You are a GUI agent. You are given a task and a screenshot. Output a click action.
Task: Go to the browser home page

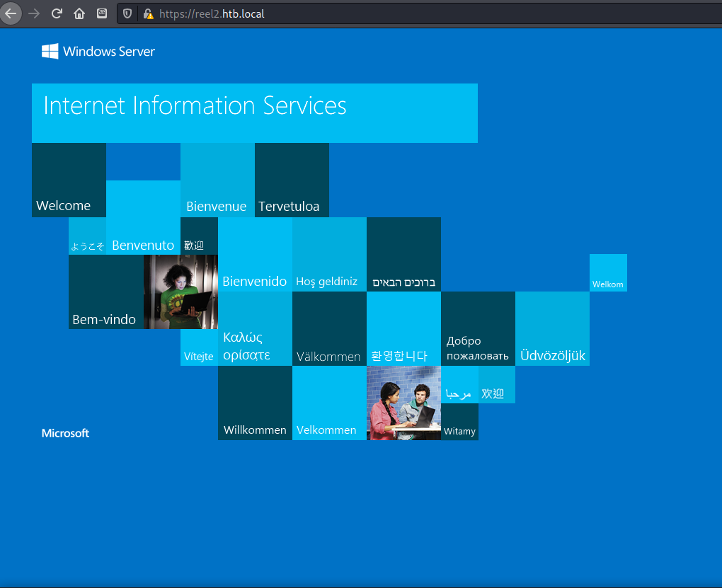pos(79,13)
